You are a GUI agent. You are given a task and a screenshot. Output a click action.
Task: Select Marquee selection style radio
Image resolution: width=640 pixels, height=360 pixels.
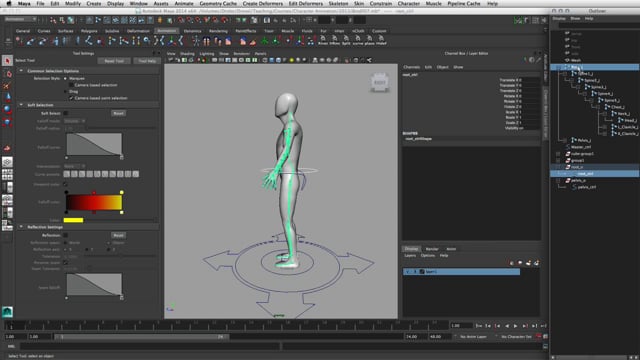click(x=65, y=78)
